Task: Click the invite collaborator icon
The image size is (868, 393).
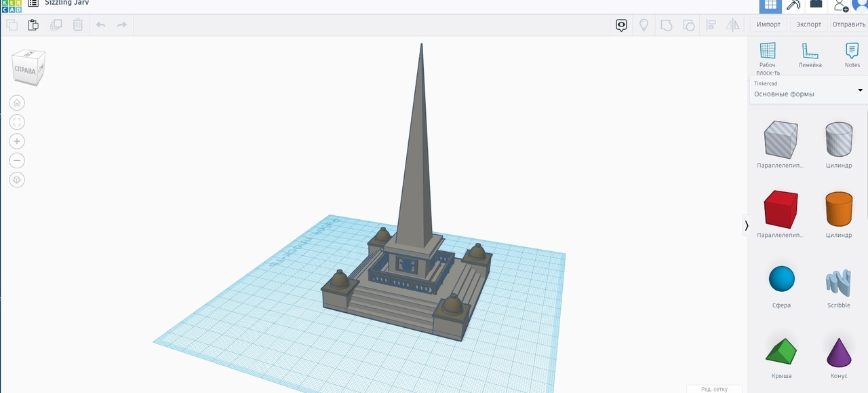Action: click(841, 5)
